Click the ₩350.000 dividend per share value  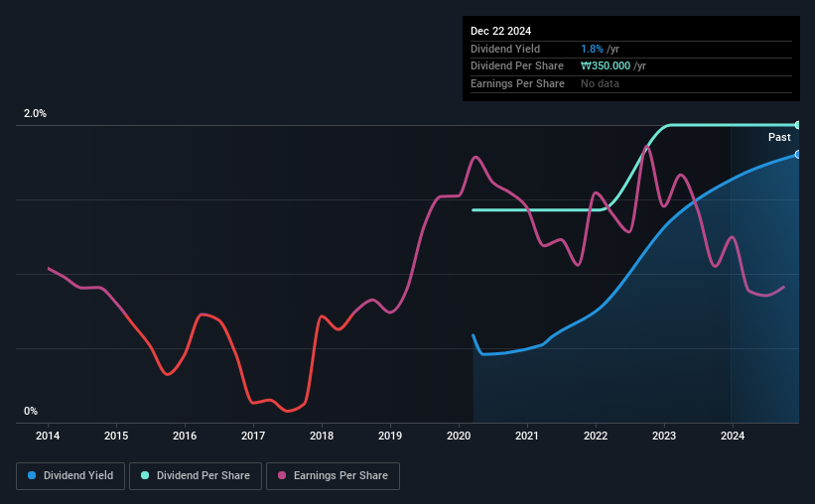[x=606, y=66]
